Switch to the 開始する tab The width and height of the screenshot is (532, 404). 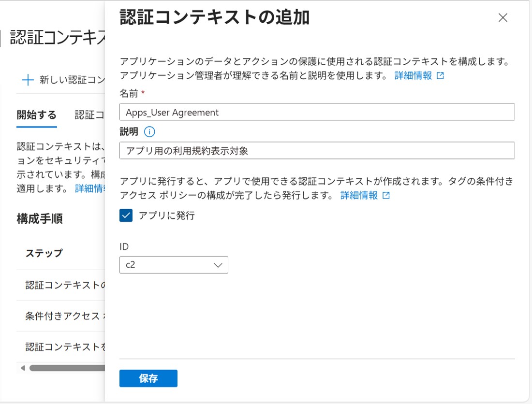coord(37,115)
